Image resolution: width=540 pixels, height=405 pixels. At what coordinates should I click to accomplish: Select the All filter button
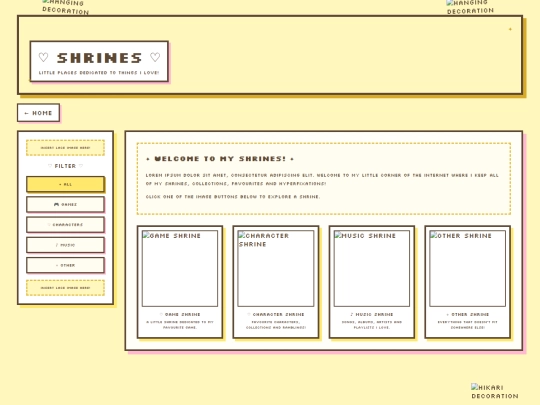65,184
